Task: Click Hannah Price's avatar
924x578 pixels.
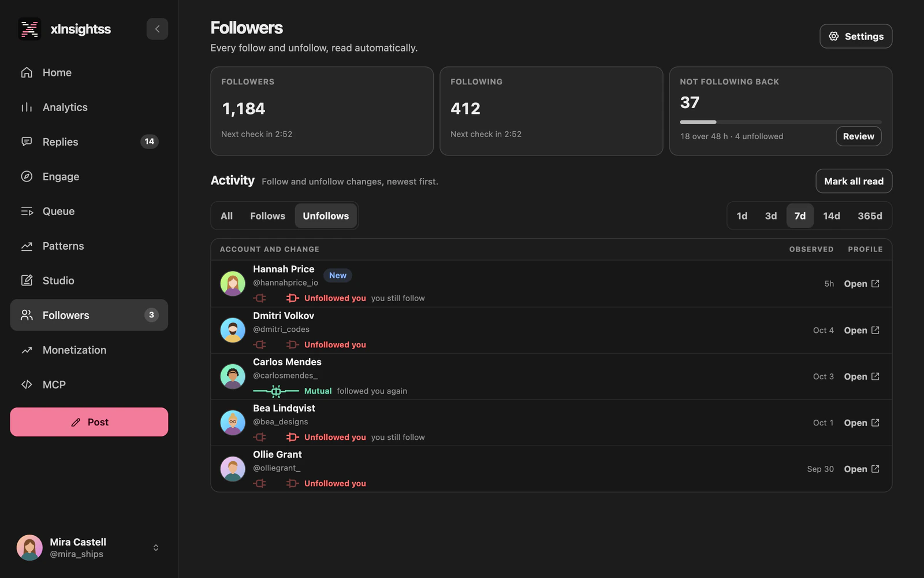Action: pos(233,284)
